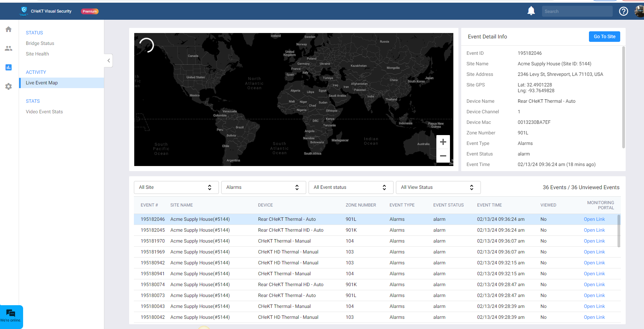644x329 pixels.
Task: Go to Bridge Status page
Action: click(x=40, y=43)
